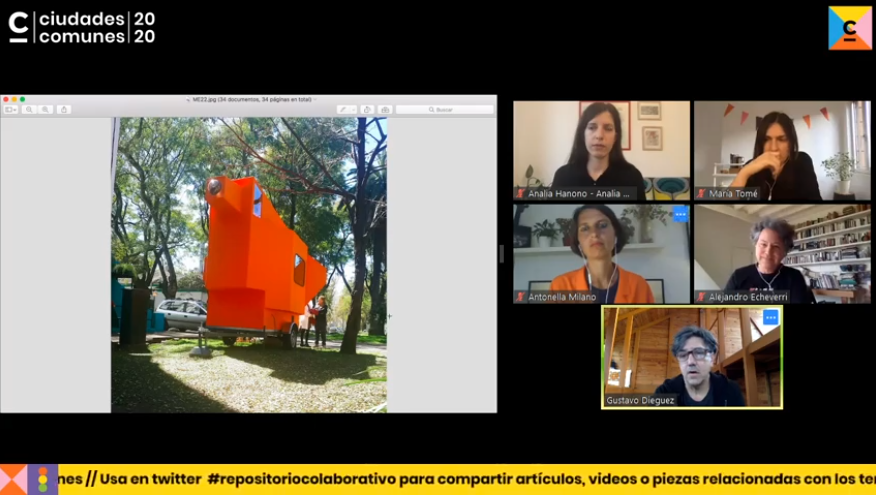
Task: Focus the Buscar search field
Action: (445, 110)
